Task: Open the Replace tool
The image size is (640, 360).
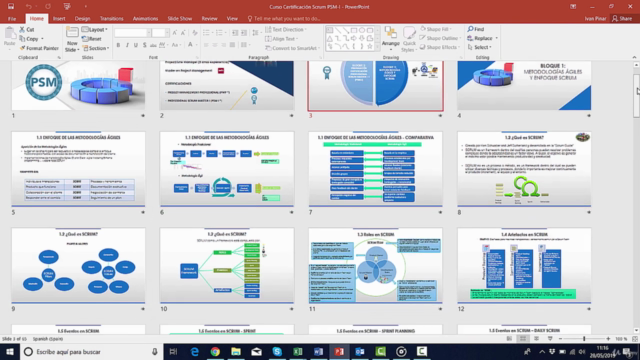Action: (482, 38)
